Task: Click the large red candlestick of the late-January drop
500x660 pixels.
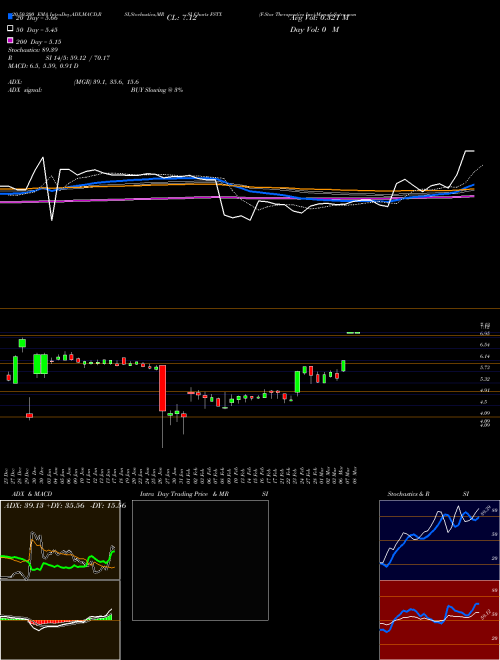Action: tap(162, 388)
